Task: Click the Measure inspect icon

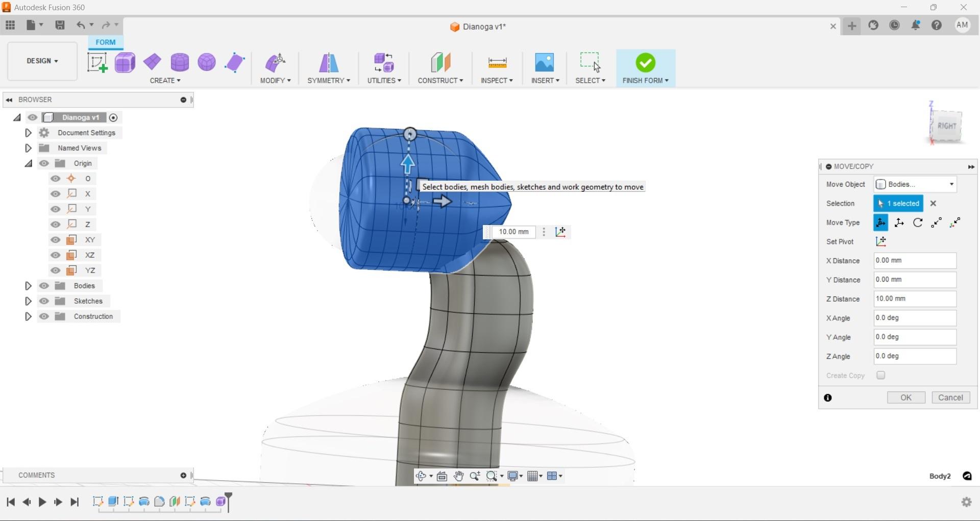Action: (497, 63)
